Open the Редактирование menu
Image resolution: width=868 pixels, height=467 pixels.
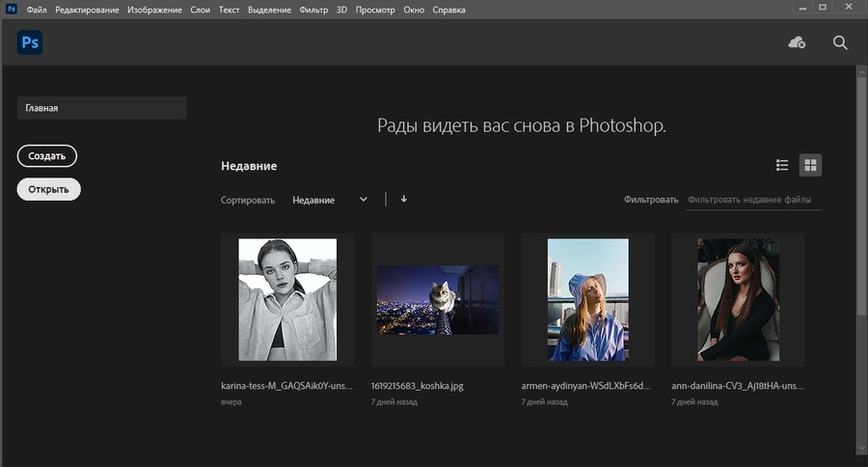point(87,10)
